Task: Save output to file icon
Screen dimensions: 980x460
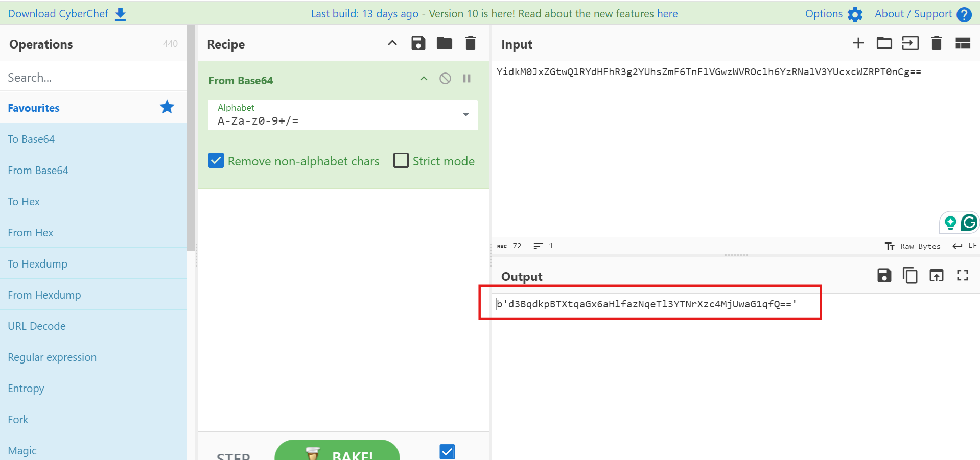Action: pos(884,276)
